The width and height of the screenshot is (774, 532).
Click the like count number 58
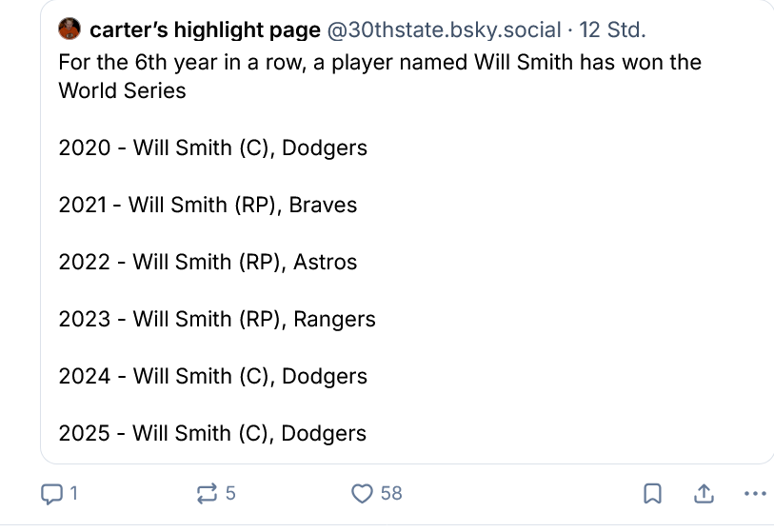coord(391,493)
